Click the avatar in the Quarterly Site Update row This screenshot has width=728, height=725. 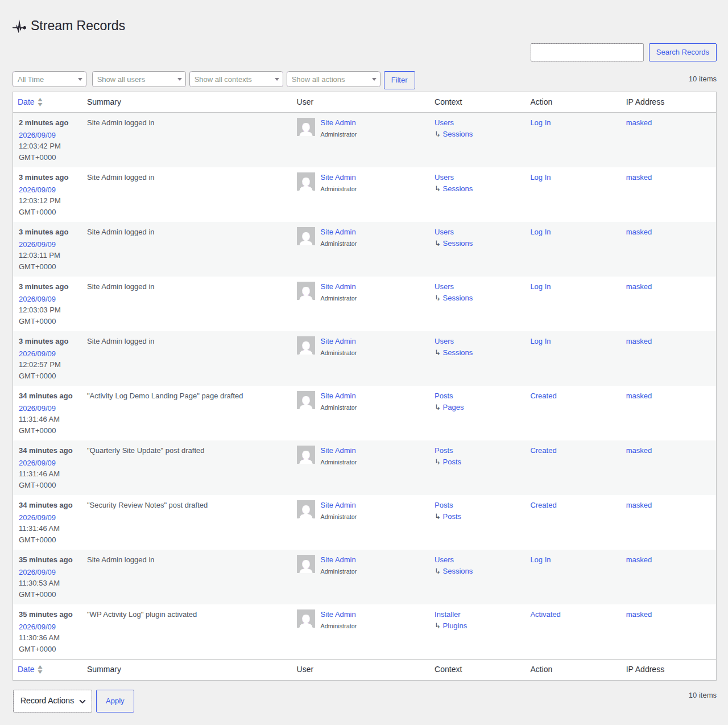pos(306,455)
